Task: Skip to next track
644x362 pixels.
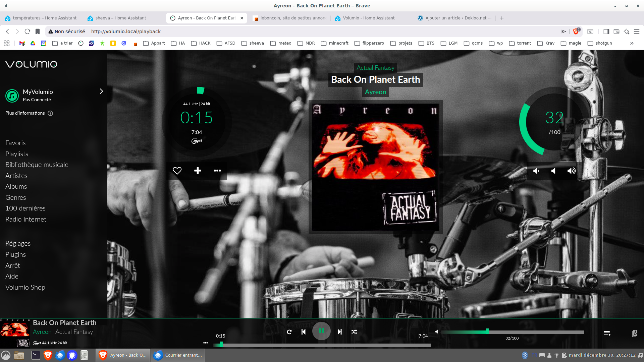Action: 339,332
